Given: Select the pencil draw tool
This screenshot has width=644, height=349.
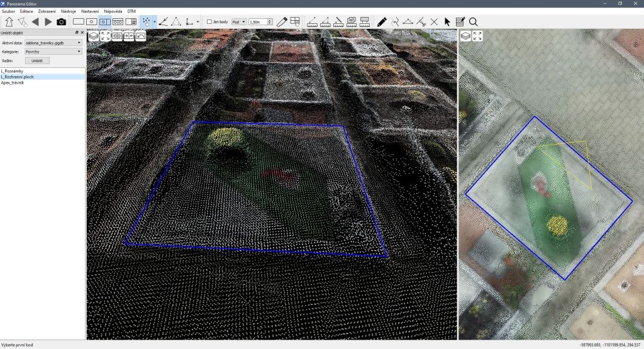Looking at the screenshot, I should (382, 21).
